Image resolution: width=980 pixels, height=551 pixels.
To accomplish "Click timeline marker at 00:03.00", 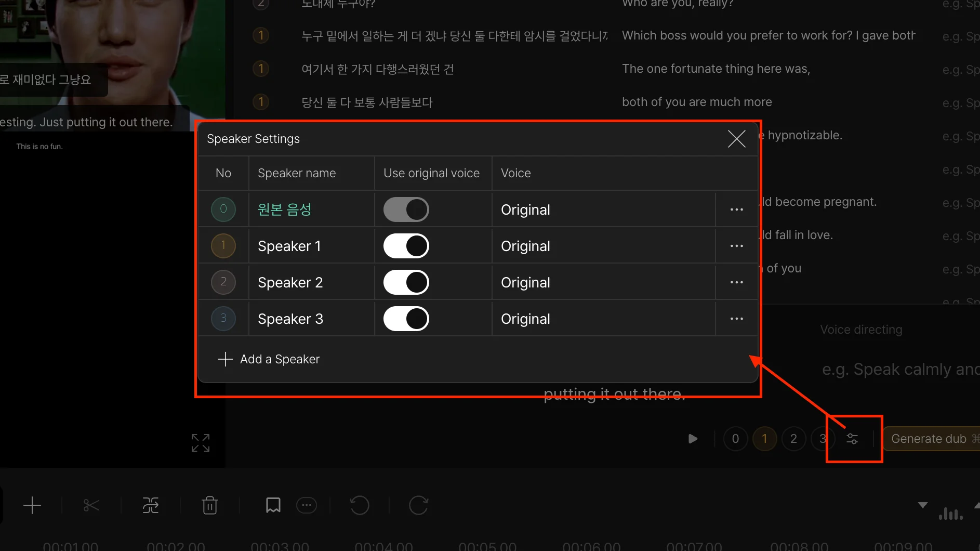I will pos(280,546).
